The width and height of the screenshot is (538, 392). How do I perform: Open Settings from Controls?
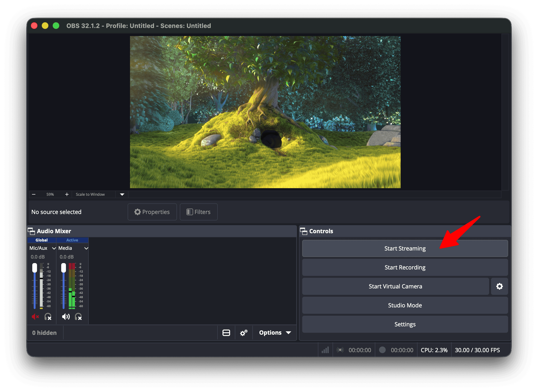click(405, 324)
